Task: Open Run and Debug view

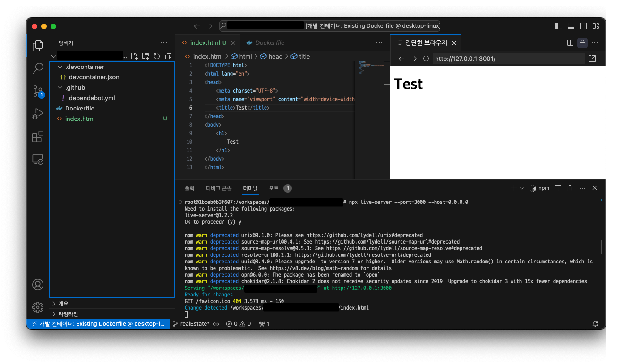Action: click(x=38, y=114)
